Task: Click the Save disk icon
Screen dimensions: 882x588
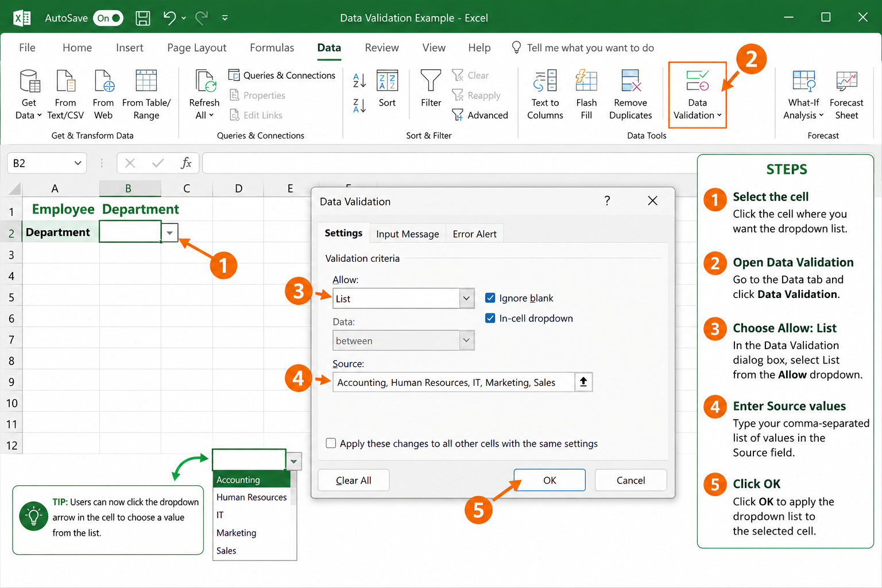Action: [x=143, y=18]
